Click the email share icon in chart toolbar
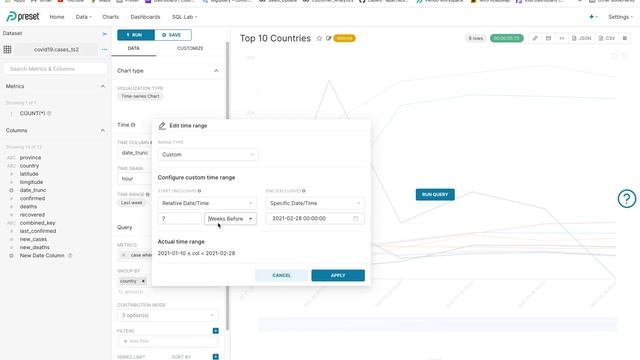Screen dimensions: 640x360 [x=548, y=38]
